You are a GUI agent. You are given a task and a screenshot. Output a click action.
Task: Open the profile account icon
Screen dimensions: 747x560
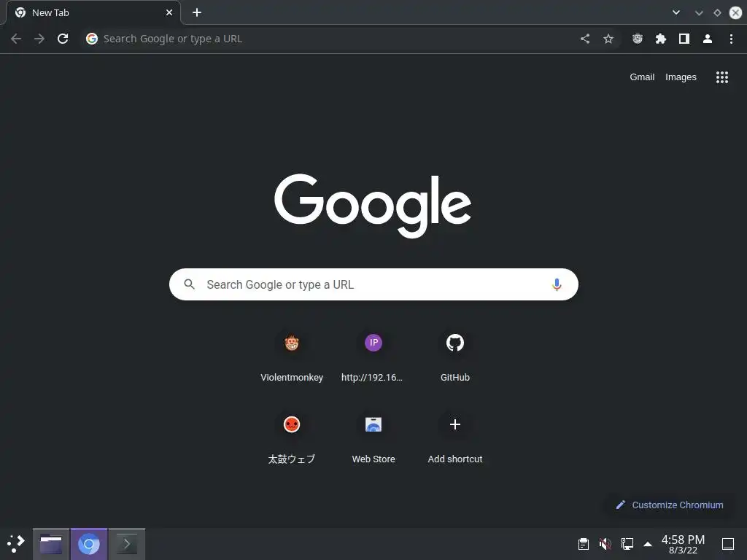tap(708, 39)
